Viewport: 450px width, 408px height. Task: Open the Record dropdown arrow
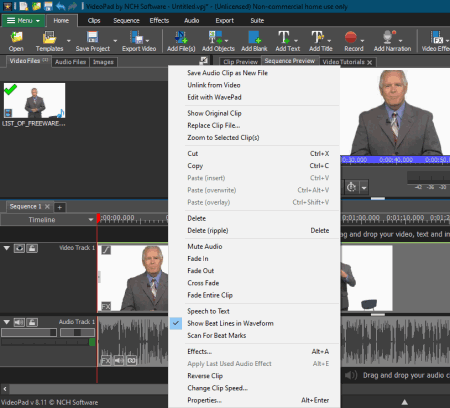tap(362, 41)
